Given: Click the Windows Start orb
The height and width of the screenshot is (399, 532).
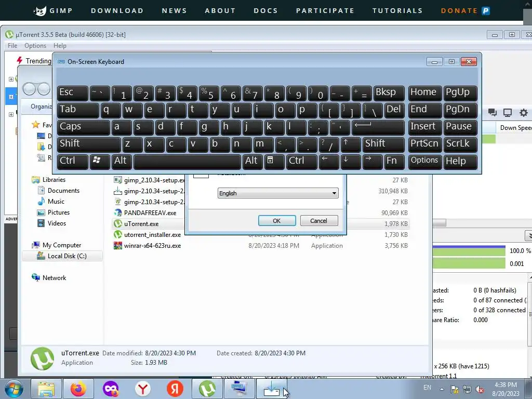Looking at the screenshot, I should click(x=14, y=389).
